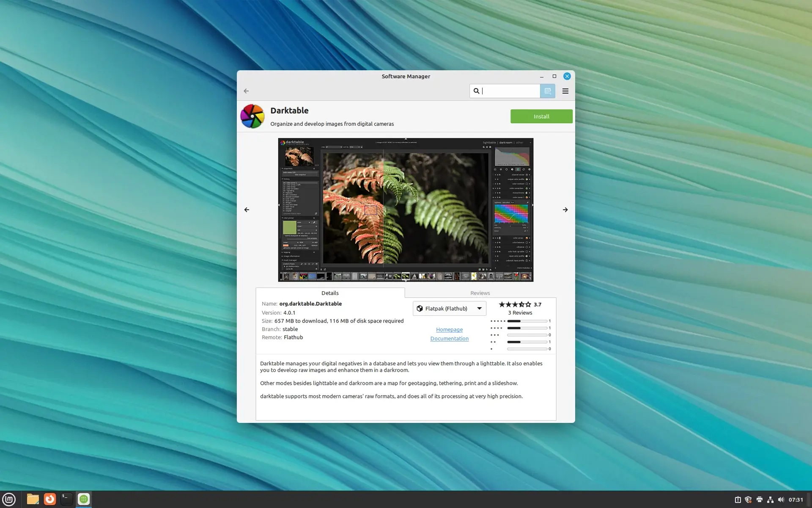The image size is (812, 508).
Task: Open update manager shield tray icon
Action: tap(748, 500)
